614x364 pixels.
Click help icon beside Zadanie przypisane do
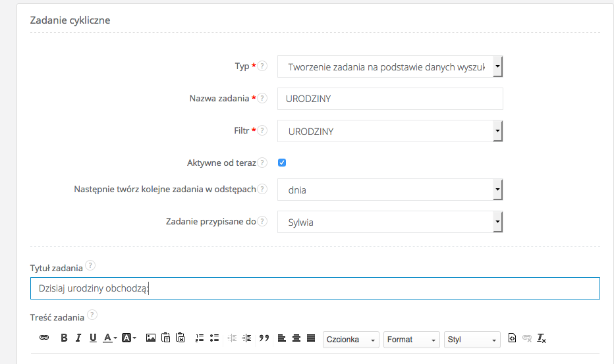coord(262,221)
